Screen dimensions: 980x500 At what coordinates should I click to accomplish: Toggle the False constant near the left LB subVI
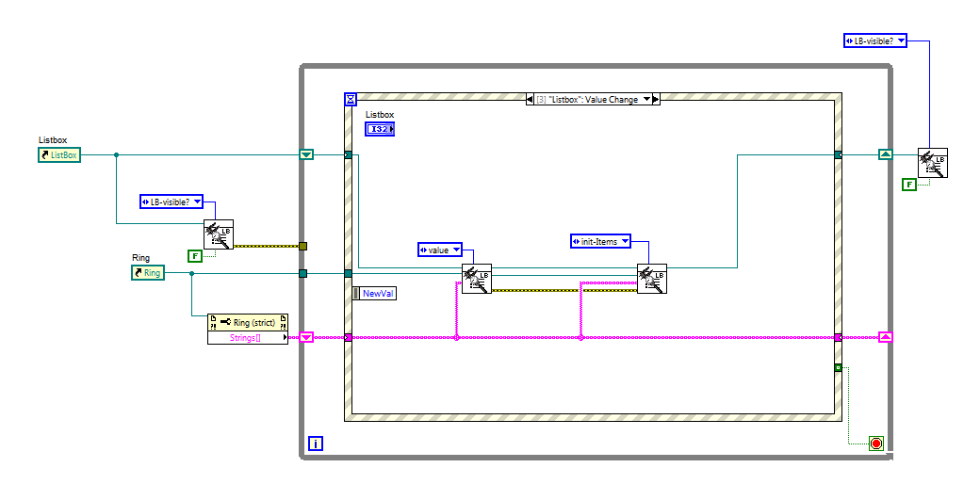point(195,256)
